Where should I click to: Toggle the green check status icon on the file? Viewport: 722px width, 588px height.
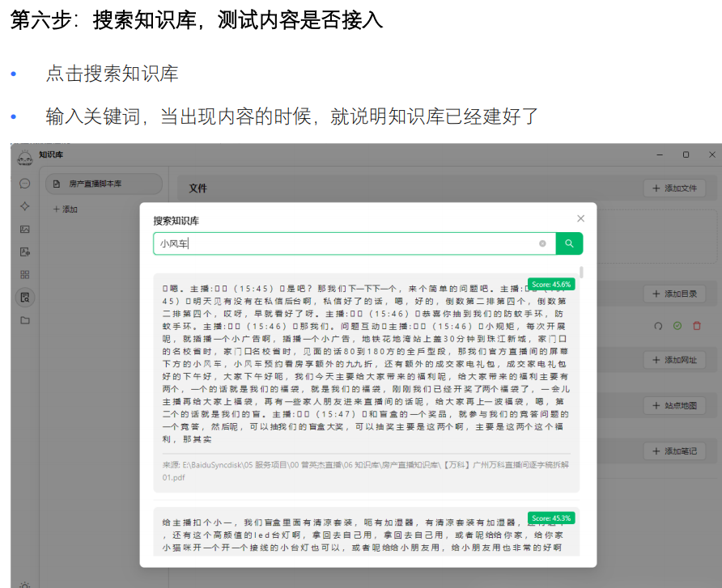[677, 325]
